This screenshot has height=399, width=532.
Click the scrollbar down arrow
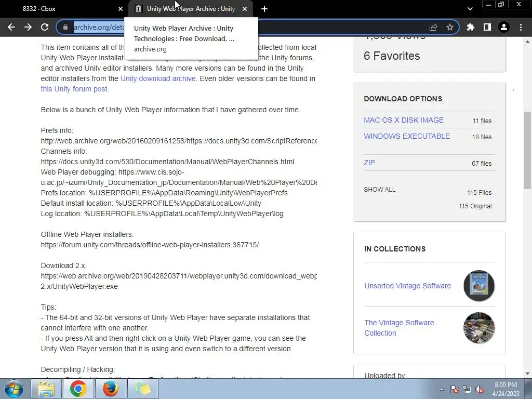pyautogui.click(x=527, y=374)
